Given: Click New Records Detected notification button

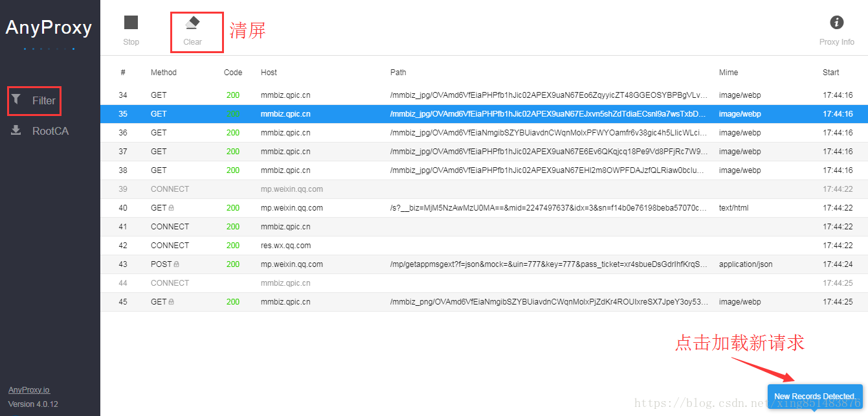Looking at the screenshot, I should [x=815, y=396].
